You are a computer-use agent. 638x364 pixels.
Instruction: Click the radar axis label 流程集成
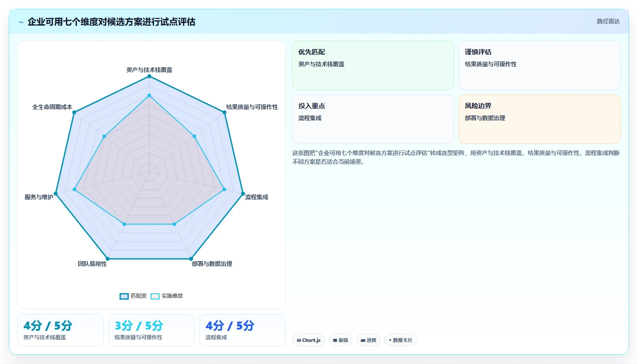click(257, 197)
